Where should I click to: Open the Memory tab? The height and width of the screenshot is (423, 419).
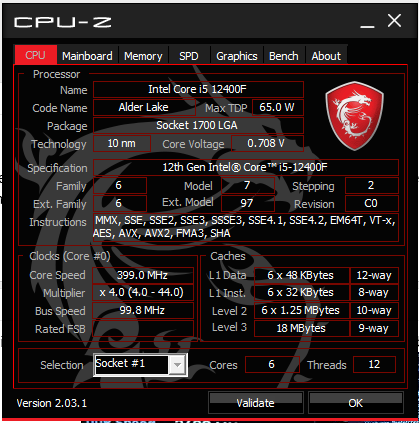click(143, 56)
